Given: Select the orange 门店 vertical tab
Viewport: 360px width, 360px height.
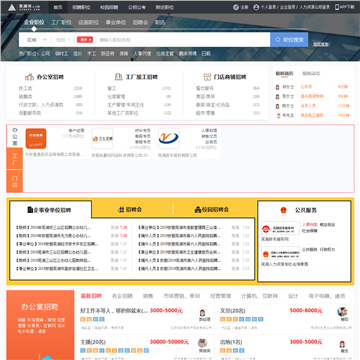Looking at the screenshot, I should tap(15, 181).
